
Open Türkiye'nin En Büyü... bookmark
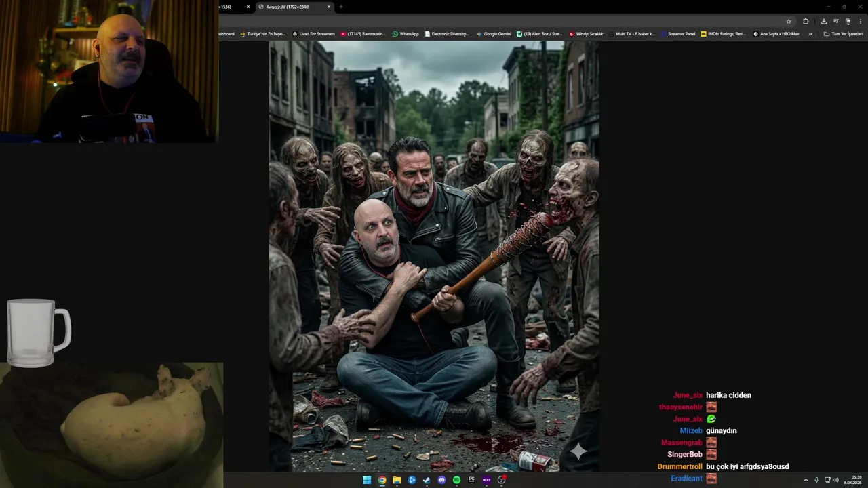click(x=262, y=33)
